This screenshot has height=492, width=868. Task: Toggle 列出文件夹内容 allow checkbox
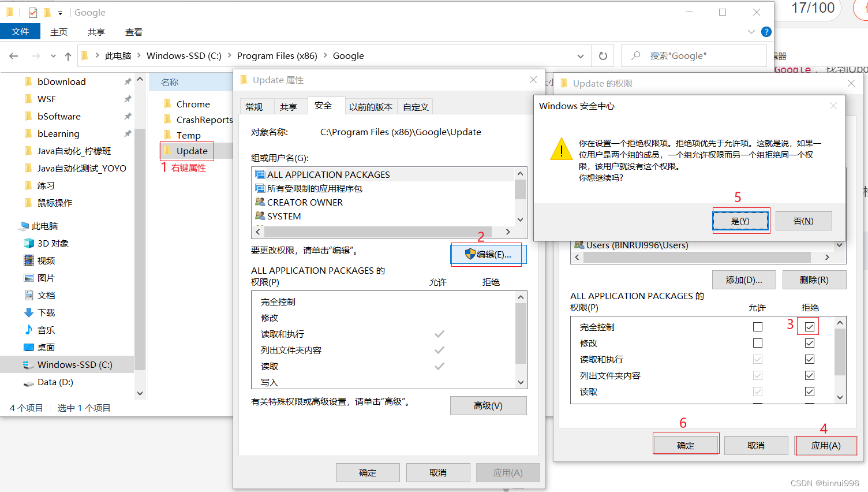[758, 375]
